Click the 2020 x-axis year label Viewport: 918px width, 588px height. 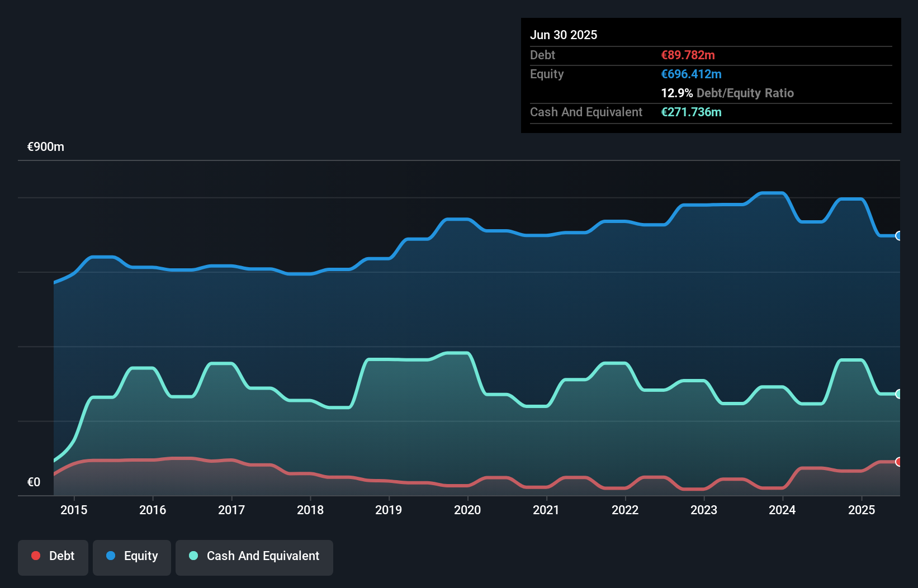pyautogui.click(x=467, y=510)
